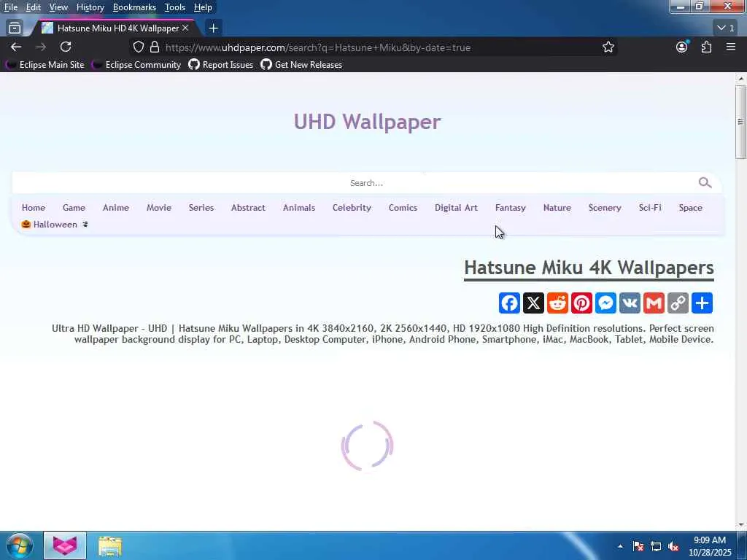Open Eclipse Community bookmark
Screen dimensions: 747x560
136,65
